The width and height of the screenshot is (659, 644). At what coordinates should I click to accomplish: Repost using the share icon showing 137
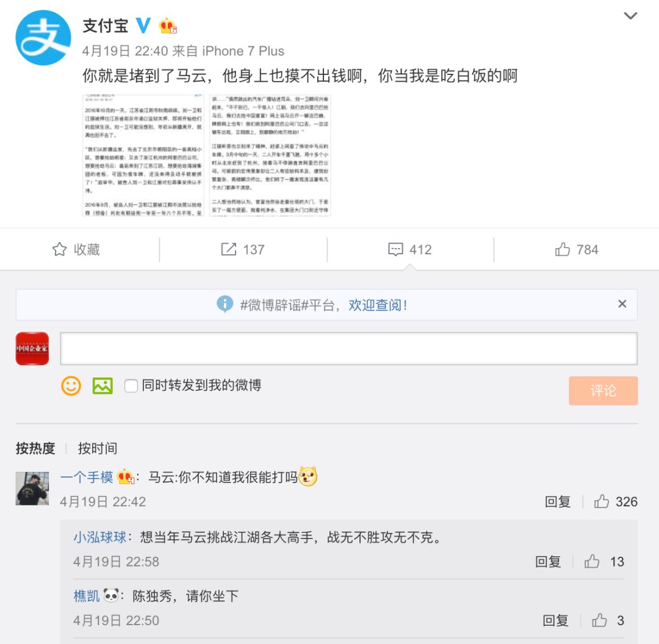[242, 249]
